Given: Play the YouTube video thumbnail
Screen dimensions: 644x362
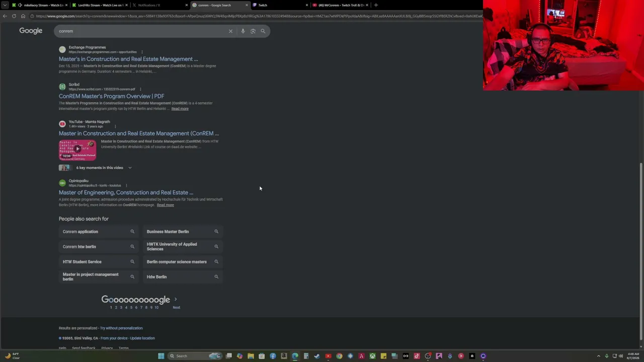Looking at the screenshot, I should point(77,149).
